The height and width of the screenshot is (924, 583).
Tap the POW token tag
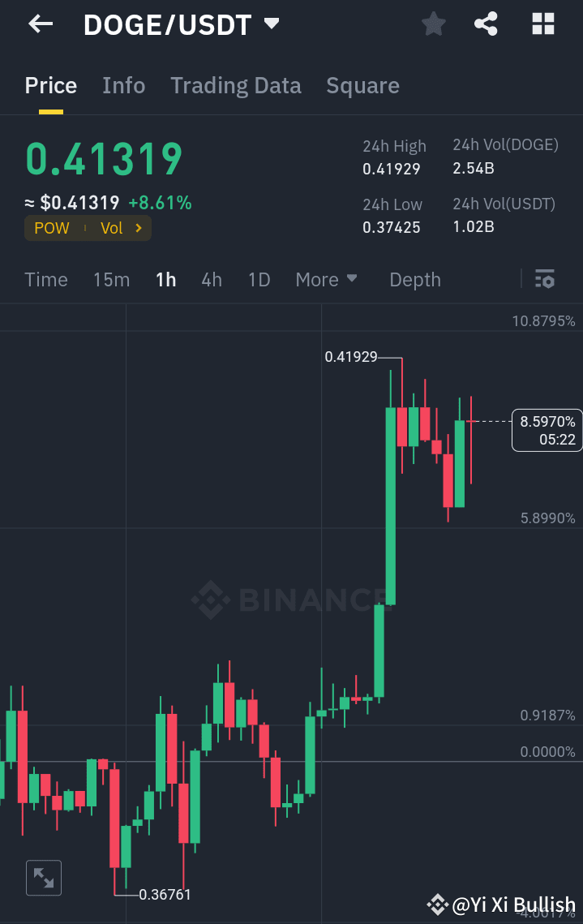(51, 228)
